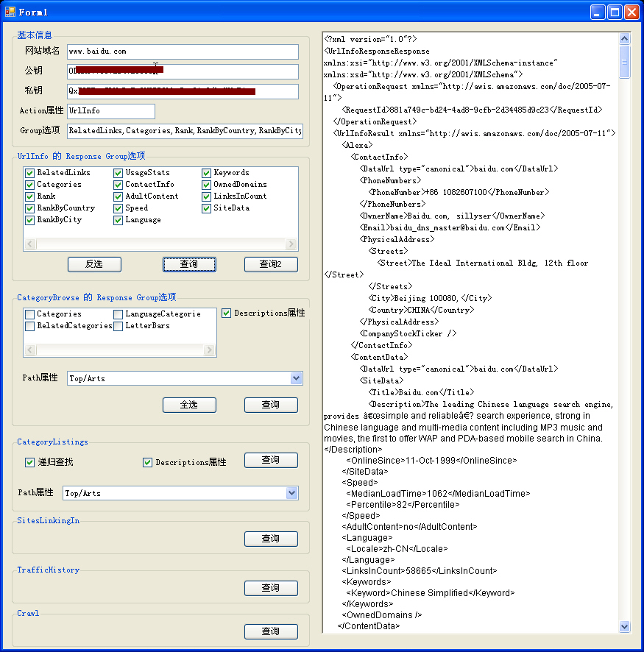This screenshot has height=652, width=644.
Task: Click CategoryBrowse list scroll-right arrow
Action: (x=210, y=350)
